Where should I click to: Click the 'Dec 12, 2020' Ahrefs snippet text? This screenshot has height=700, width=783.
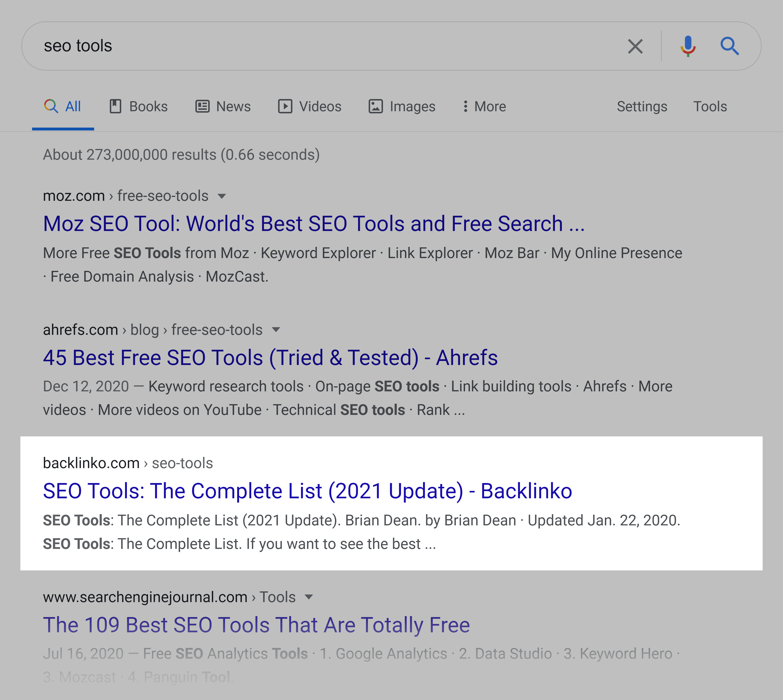(86, 386)
